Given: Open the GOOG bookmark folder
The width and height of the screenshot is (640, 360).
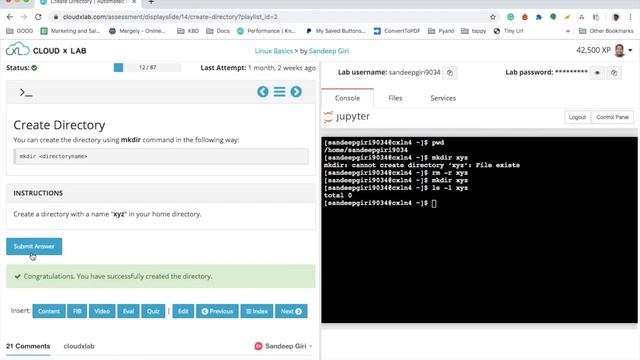Looking at the screenshot, I should 20,31.
